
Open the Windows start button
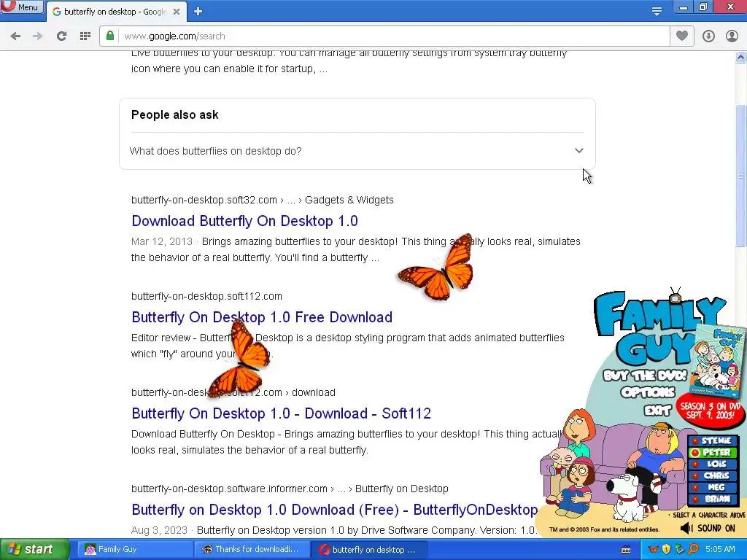35,550
